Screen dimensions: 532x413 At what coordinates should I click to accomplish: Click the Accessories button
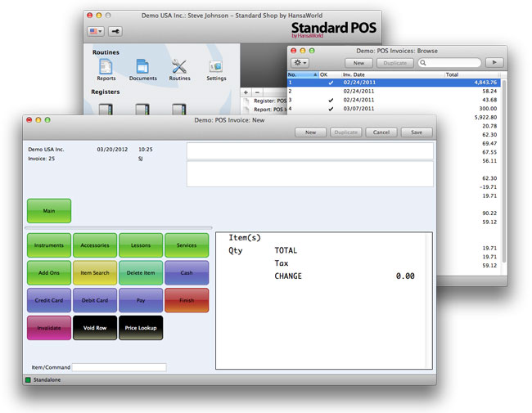[x=95, y=245]
